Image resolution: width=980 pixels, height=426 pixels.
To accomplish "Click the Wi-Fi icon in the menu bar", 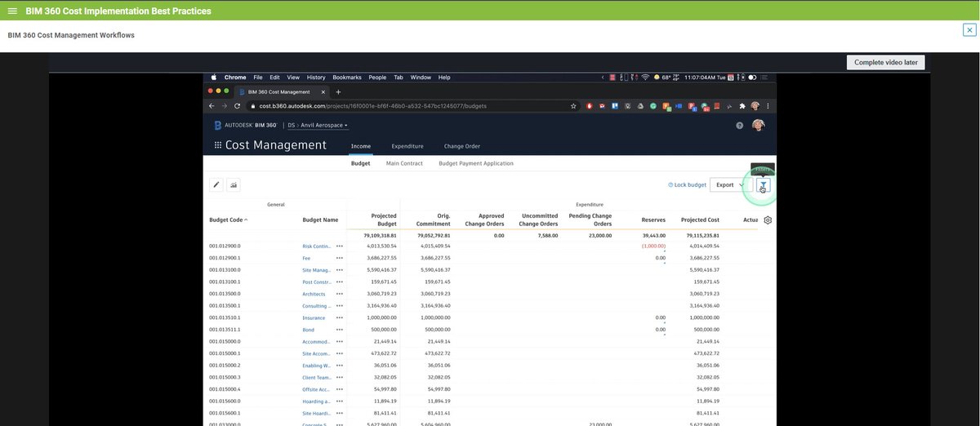I will (645, 78).
